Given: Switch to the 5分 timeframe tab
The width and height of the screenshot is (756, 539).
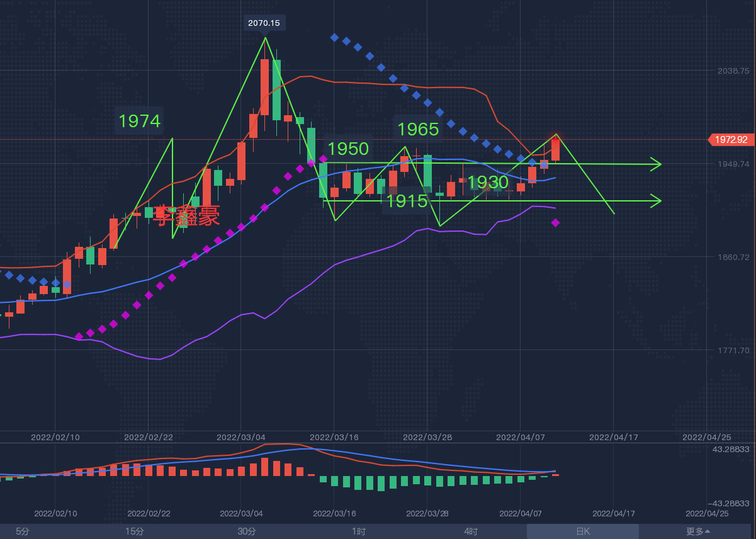Looking at the screenshot, I should tap(23, 531).
